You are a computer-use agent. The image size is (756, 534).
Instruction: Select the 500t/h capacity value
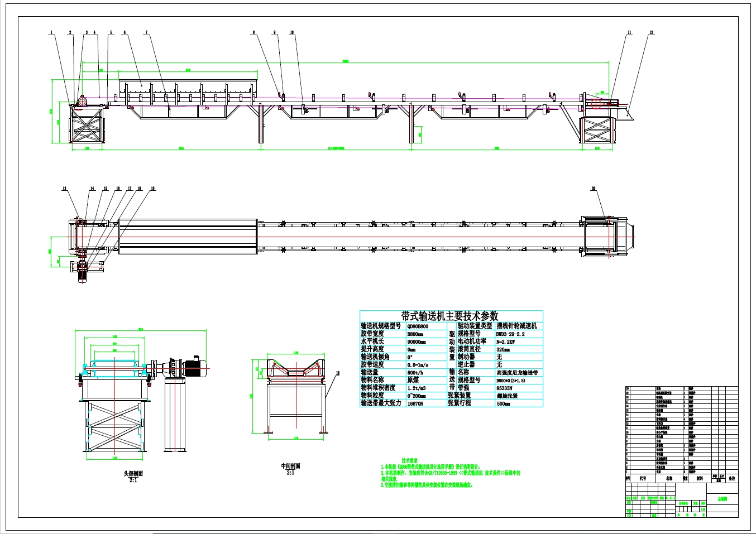pyautogui.click(x=416, y=372)
